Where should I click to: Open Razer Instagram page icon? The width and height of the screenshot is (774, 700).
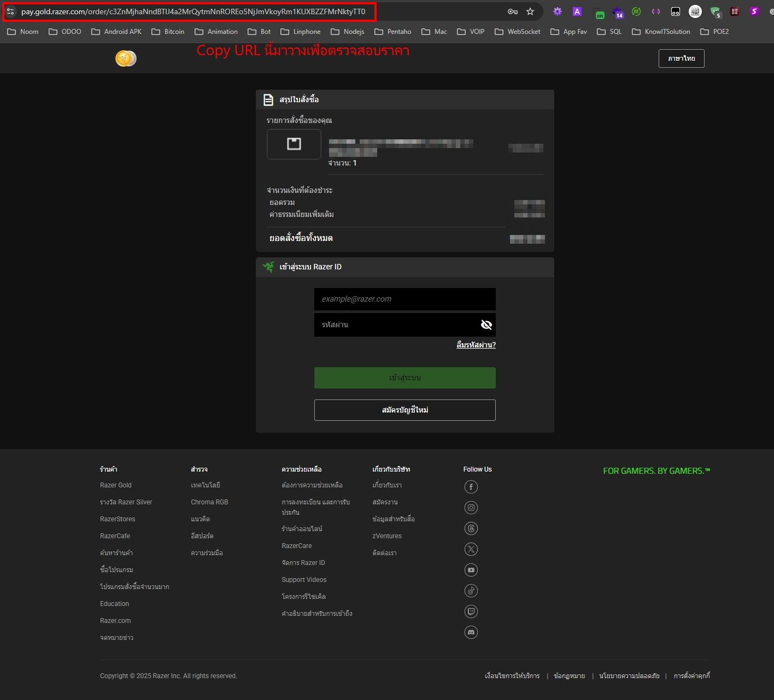tap(471, 508)
